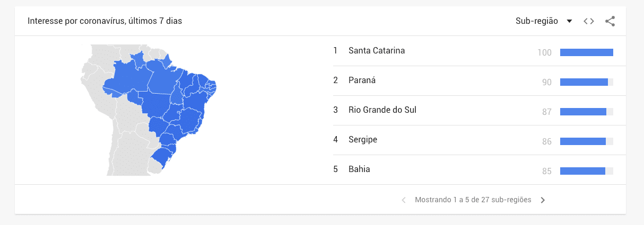The width and height of the screenshot is (644, 225).
Task: Go to next page of sub-regions
Action: pos(543,200)
